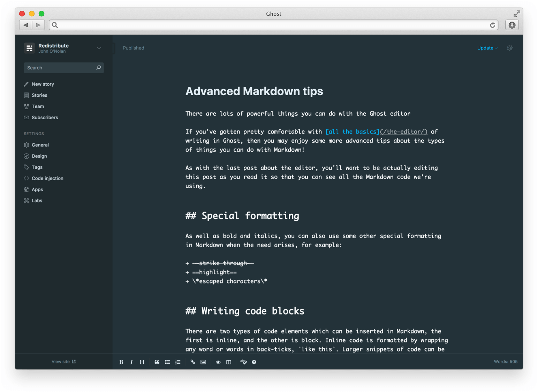Insert a heading with the H button
The image size is (538, 392).
tap(142, 362)
